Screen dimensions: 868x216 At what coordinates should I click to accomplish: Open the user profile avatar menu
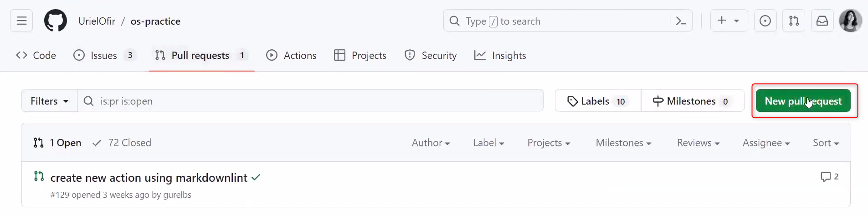point(850,21)
